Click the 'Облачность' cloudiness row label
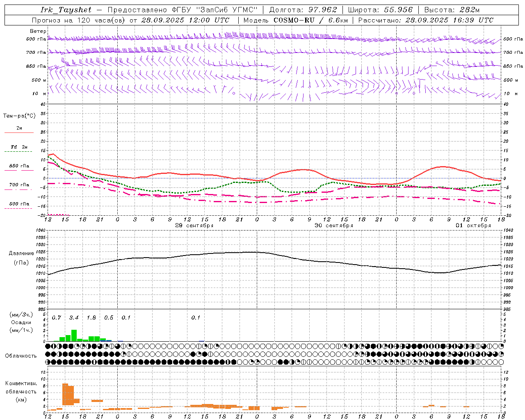The image size is (525, 420). click(x=21, y=356)
